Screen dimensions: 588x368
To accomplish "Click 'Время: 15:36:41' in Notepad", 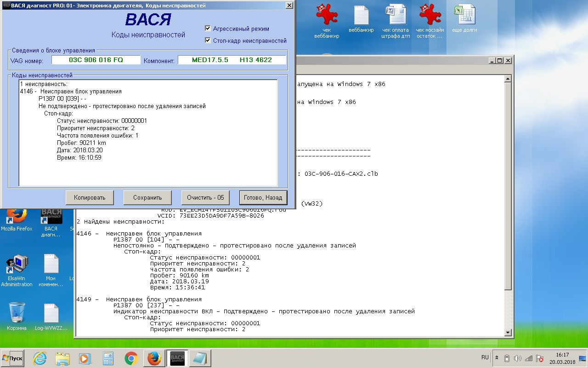I will [177, 287].
